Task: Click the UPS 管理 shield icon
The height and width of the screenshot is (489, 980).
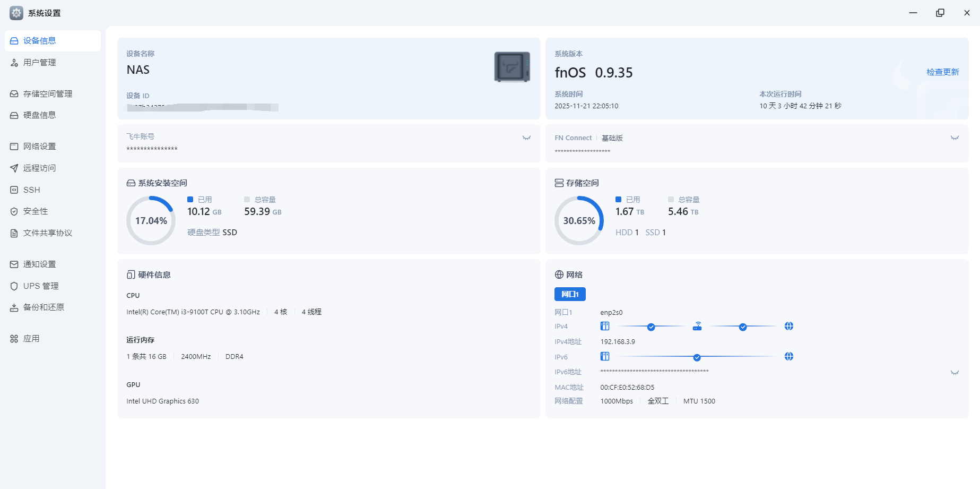Action: click(14, 286)
